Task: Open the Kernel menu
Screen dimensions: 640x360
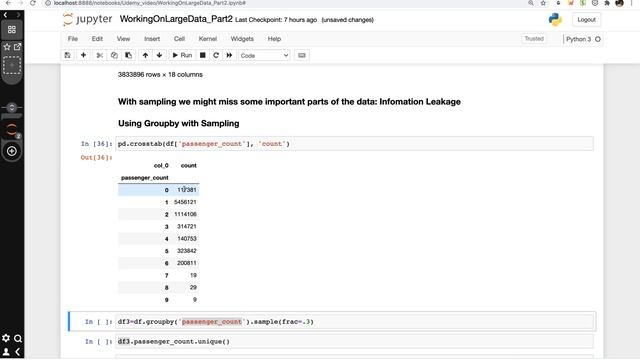Action: (x=208, y=39)
